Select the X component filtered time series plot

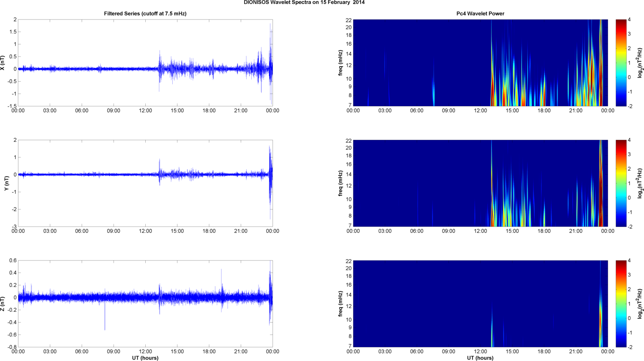pyautogui.click(x=145, y=63)
